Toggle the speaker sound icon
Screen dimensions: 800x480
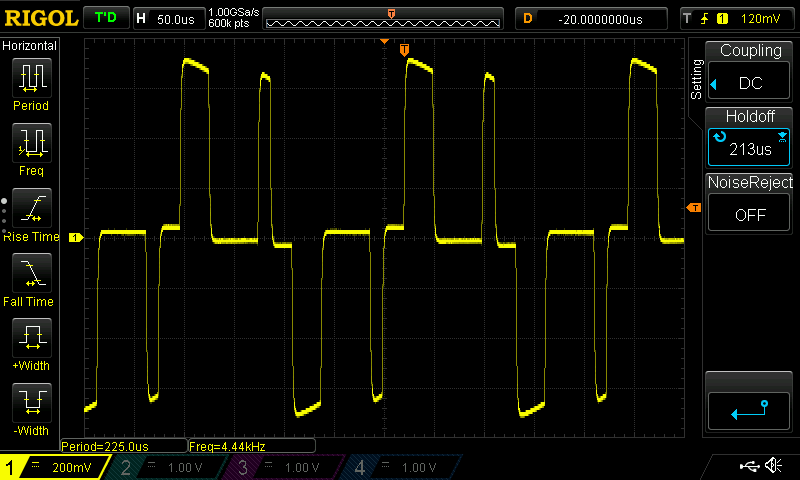[x=774, y=465]
